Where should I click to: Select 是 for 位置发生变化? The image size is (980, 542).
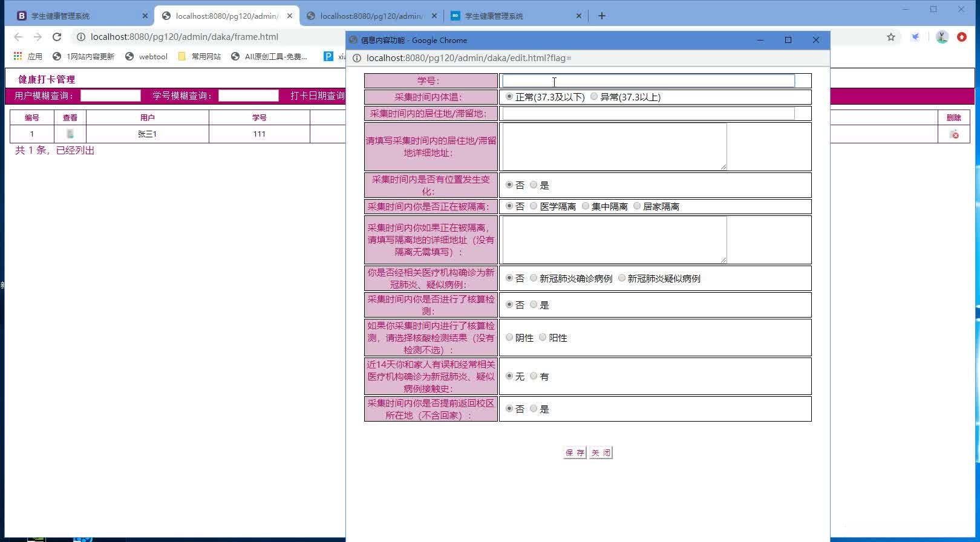point(534,184)
